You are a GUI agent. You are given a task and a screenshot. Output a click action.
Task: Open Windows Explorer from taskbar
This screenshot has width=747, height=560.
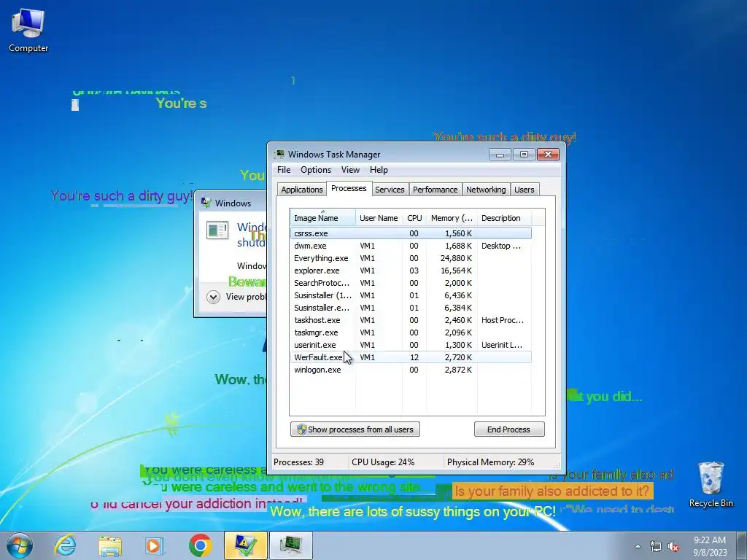[x=110, y=545]
